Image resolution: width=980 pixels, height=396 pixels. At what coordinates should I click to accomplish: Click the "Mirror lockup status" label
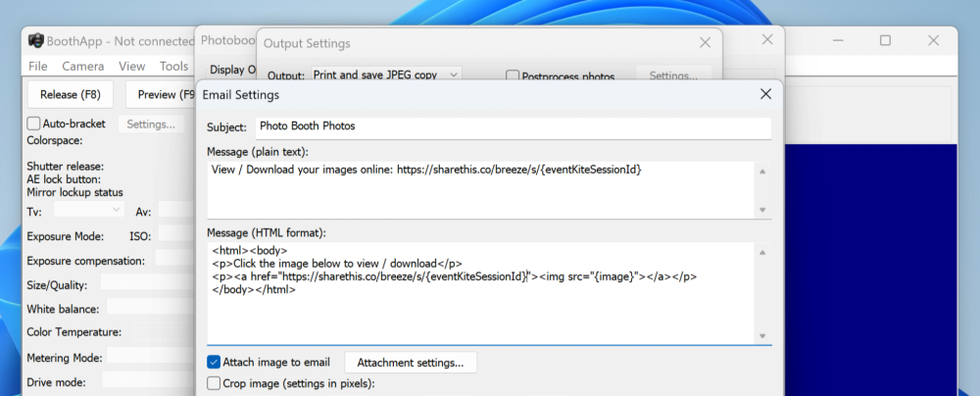click(x=75, y=192)
